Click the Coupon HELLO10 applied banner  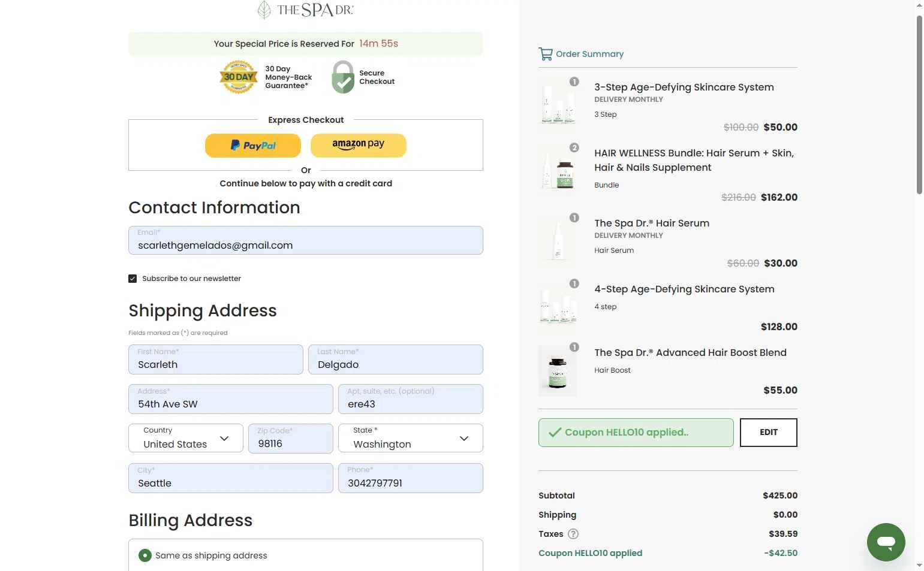coord(636,433)
